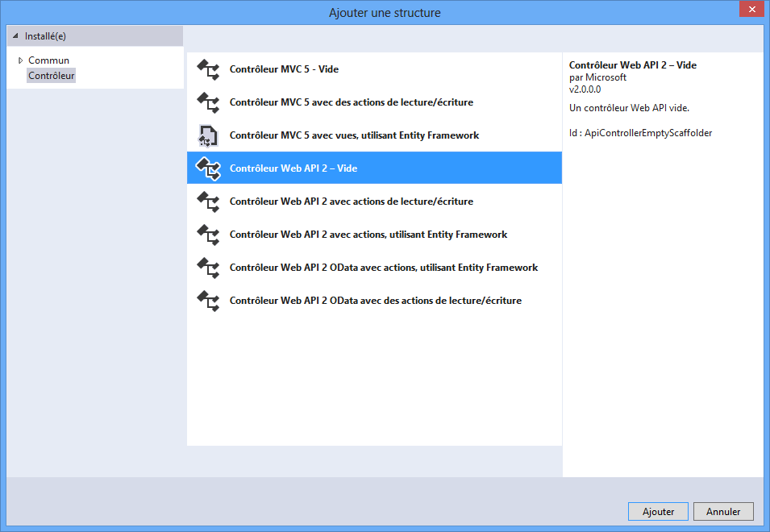770x532 pixels.
Task: Pick Contrôleur Web API 2 avec actions, utilisant Entity Framework
Action: click(x=374, y=234)
